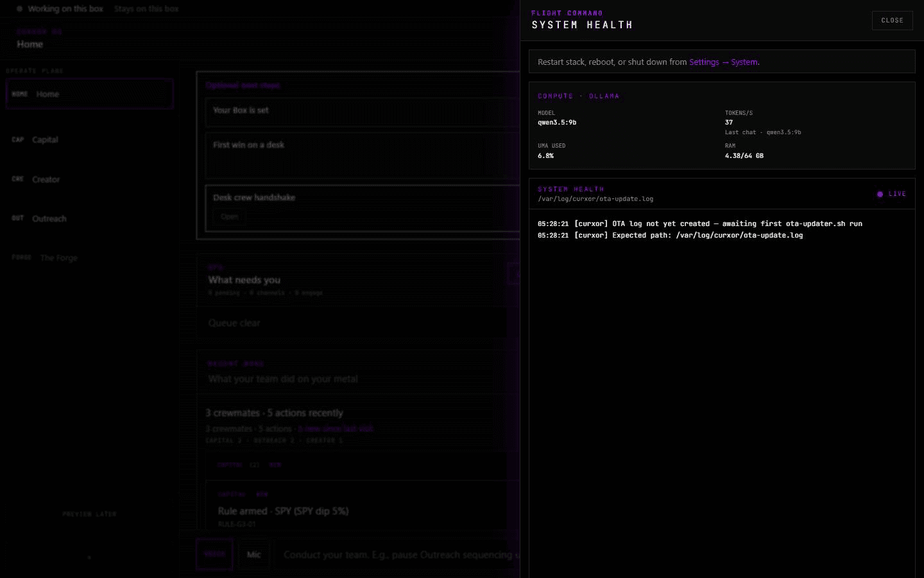Click the Voice button beside Mic
924x578 pixels.
214,554
